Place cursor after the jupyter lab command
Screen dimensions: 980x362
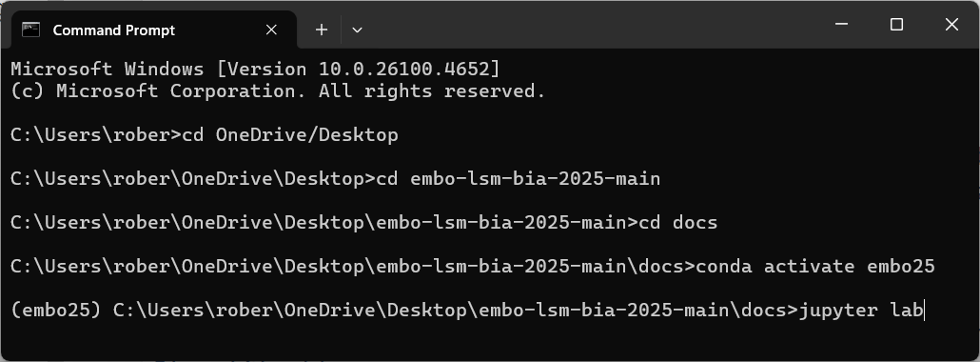click(x=924, y=310)
